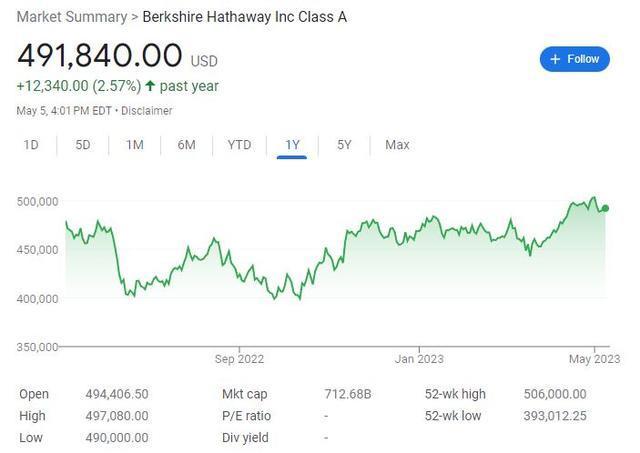This screenshot has height=453, width=640.
Task: Switch to YTD chart view
Action: (240, 145)
